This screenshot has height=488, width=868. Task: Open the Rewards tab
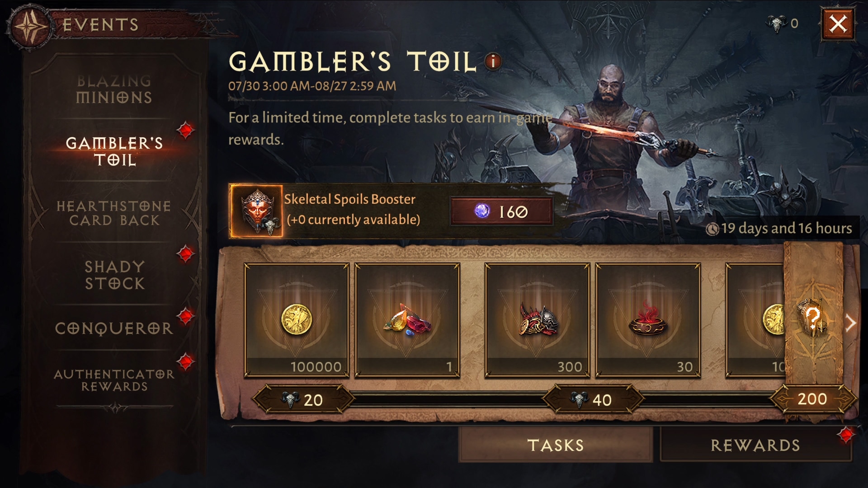pos(755,445)
